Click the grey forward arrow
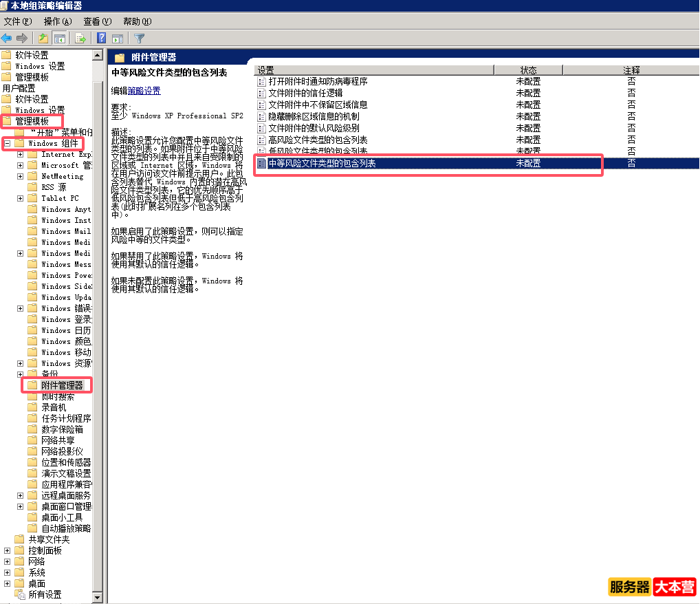Image resolution: width=700 pixels, height=604 pixels. (x=22, y=39)
